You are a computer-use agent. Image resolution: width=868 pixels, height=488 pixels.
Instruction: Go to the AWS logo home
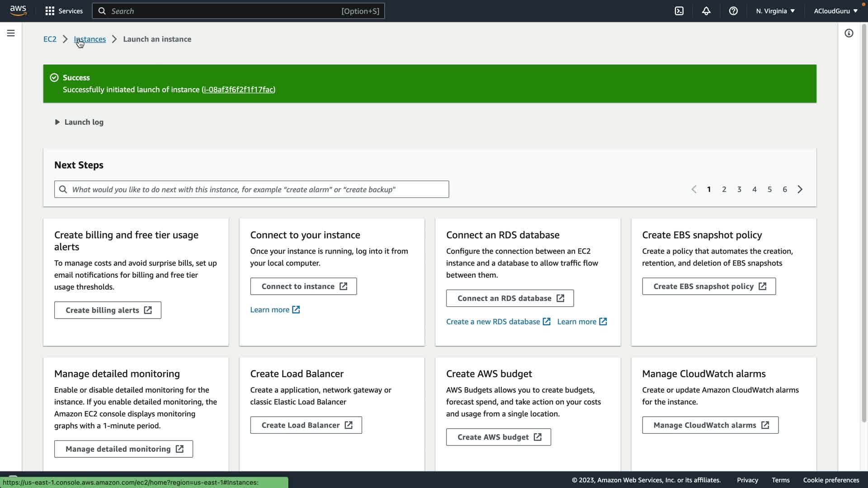[x=18, y=10]
